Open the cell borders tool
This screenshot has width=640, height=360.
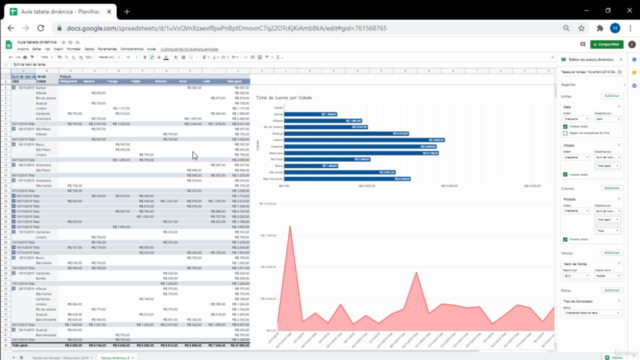183,58
